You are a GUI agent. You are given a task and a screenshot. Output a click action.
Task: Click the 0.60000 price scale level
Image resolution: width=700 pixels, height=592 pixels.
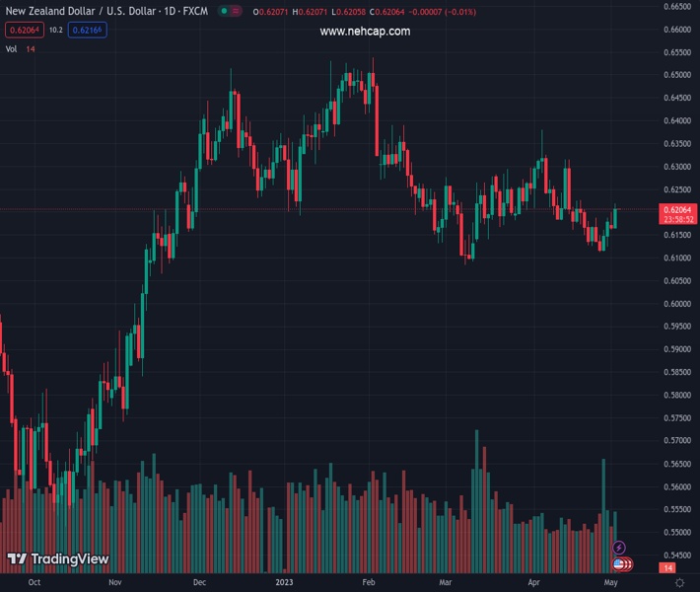(x=676, y=304)
